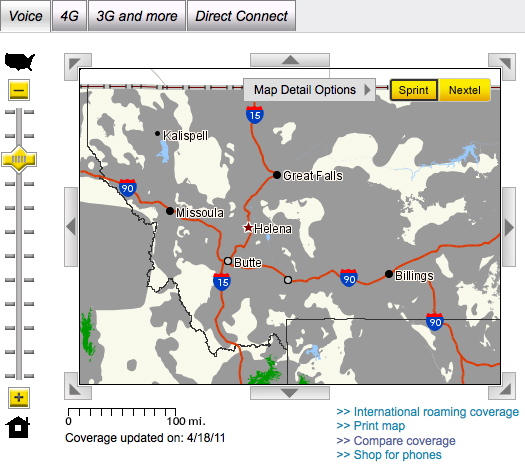Zoom out with the minus button
The image size is (525, 469).
click(x=19, y=90)
